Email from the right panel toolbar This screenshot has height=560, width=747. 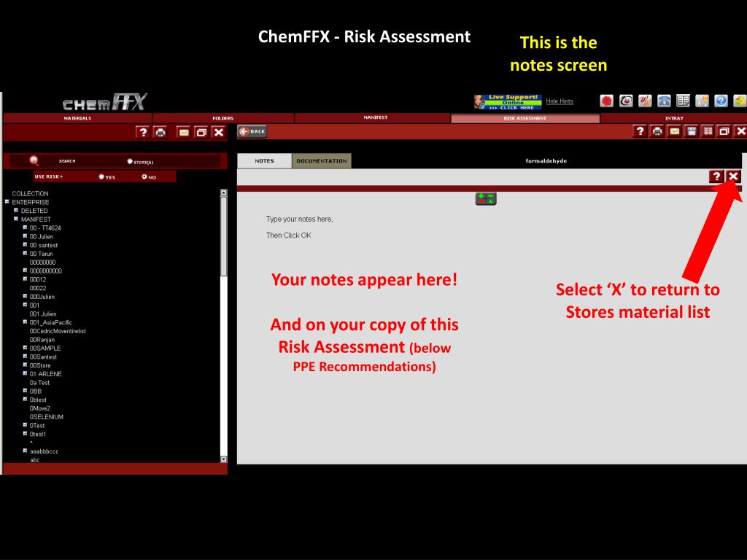pos(674,131)
